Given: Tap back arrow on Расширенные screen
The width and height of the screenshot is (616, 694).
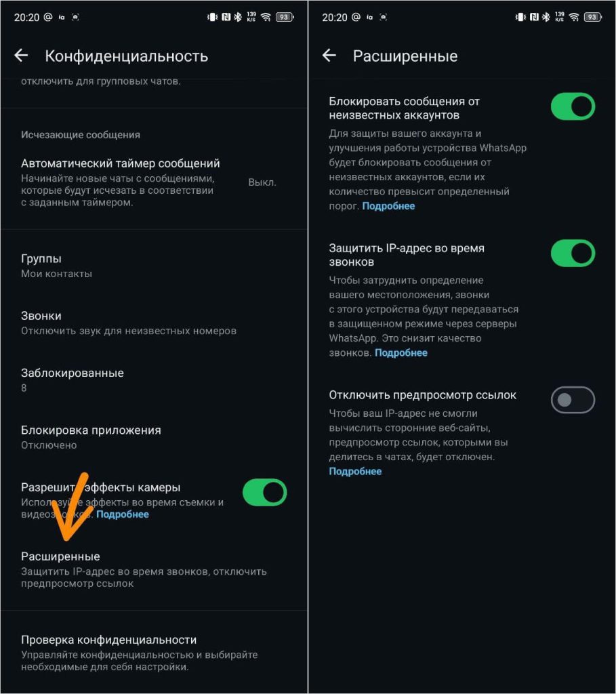Looking at the screenshot, I should 329,56.
